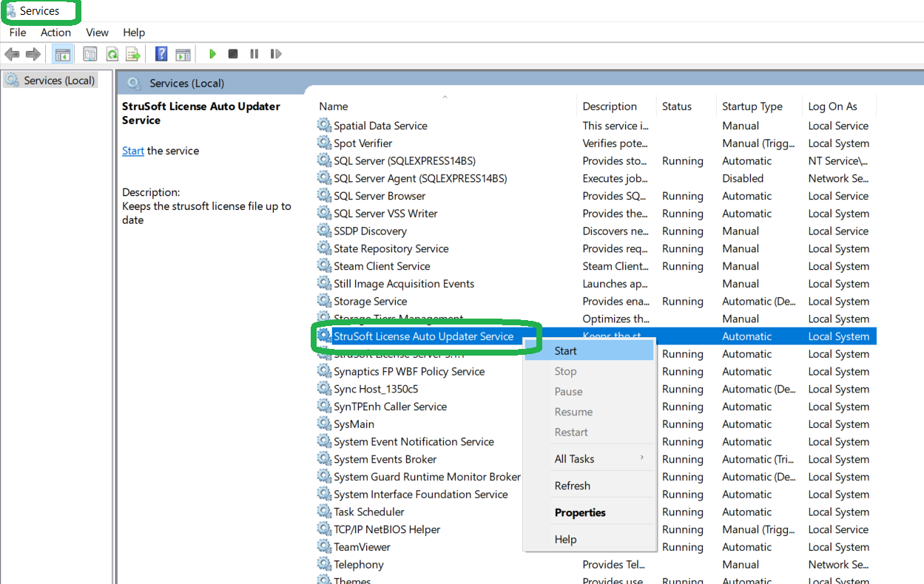Screen dimensions: 924x584
Task: Choose Start in the context menu
Action: 589,351
